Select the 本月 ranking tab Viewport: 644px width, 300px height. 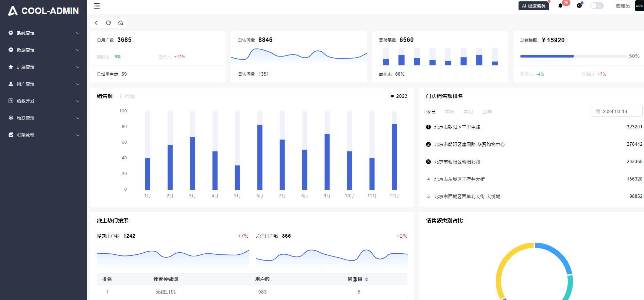coord(468,112)
